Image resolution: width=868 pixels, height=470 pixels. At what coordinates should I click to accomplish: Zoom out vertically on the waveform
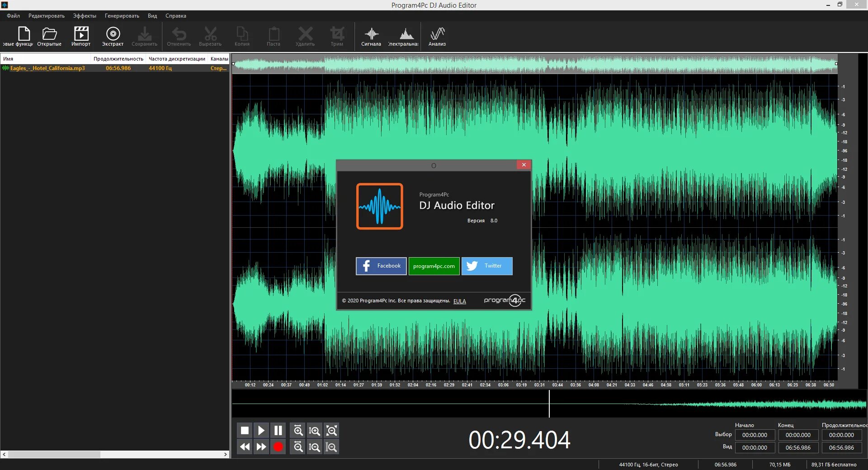pyautogui.click(x=315, y=447)
